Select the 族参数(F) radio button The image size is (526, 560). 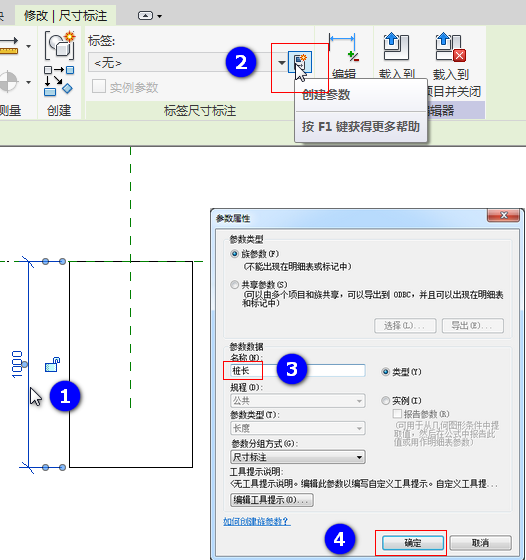tap(234, 254)
